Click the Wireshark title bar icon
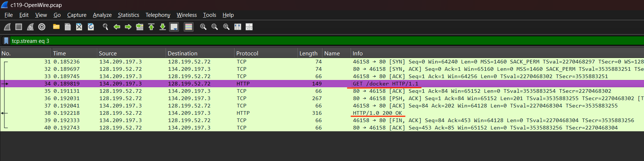644x161 pixels. pyautogui.click(x=4, y=5)
